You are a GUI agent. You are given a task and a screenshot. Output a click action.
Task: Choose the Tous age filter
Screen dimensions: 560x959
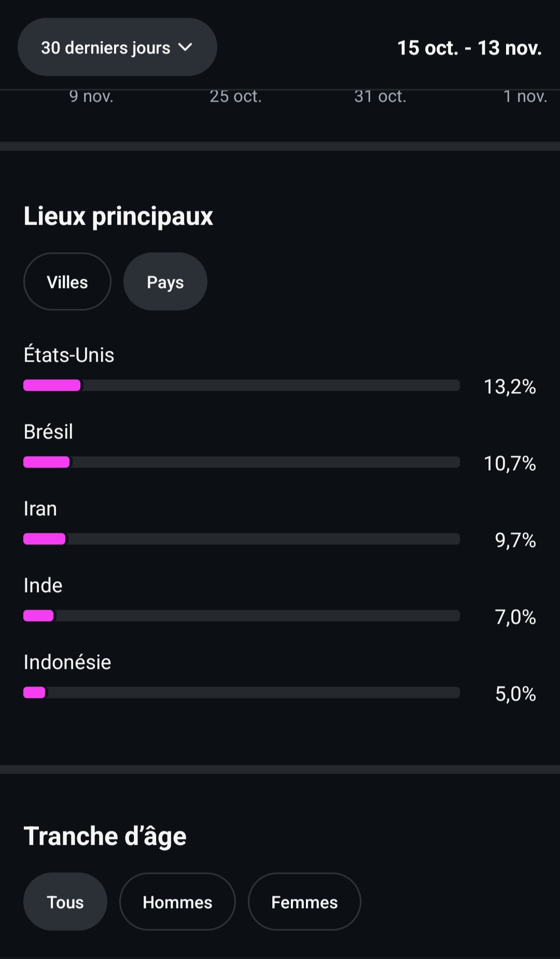[x=65, y=902]
